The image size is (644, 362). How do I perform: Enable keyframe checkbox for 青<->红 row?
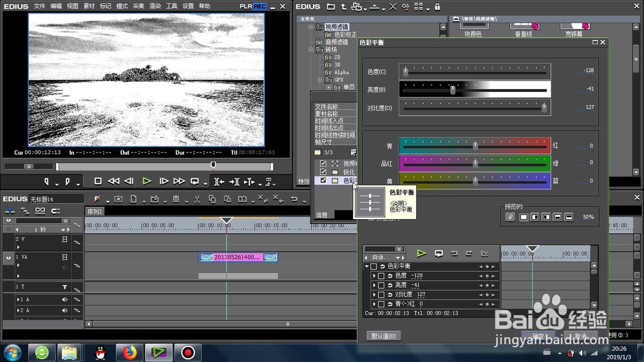381,304
